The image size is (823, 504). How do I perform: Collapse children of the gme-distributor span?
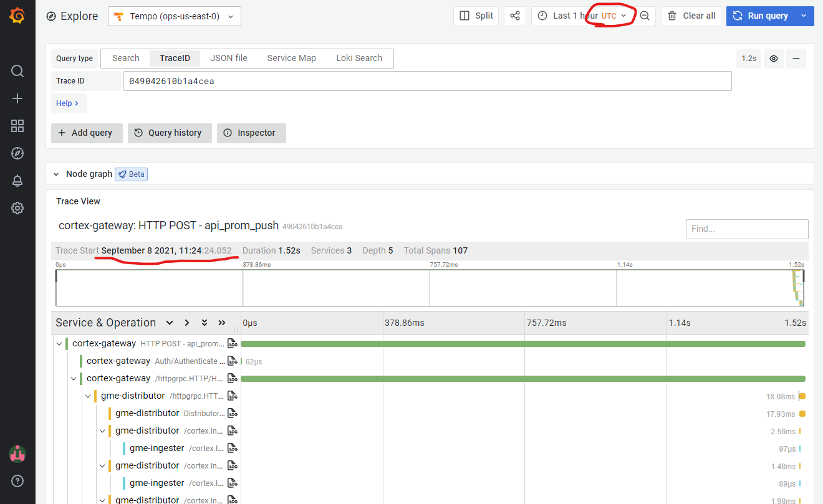click(x=87, y=396)
